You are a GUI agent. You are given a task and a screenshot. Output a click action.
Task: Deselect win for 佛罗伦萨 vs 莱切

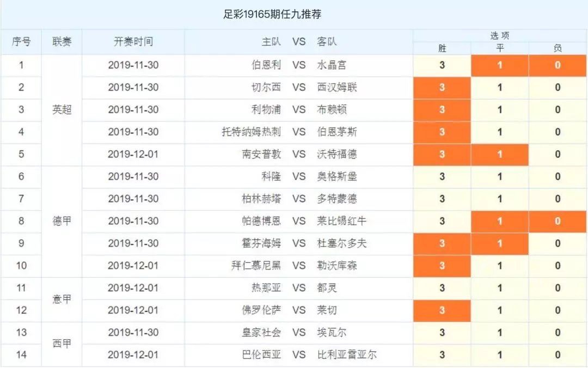pos(442,310)
